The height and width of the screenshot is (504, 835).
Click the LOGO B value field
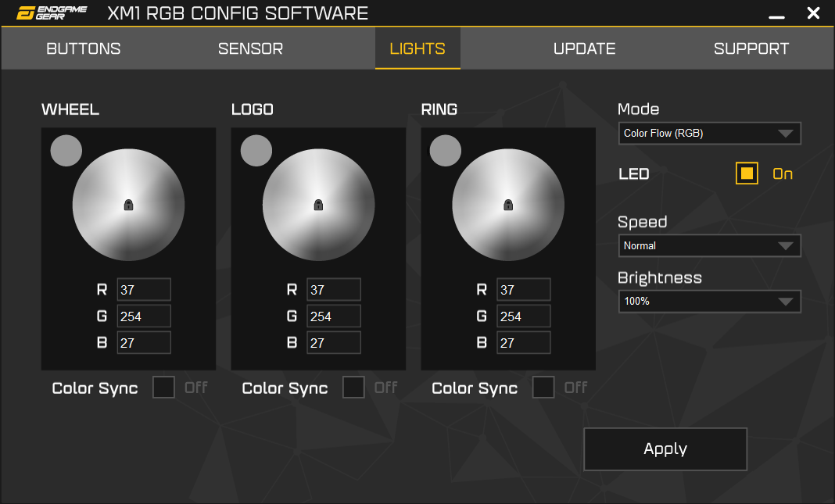pyautogui.click(x=334, y=343)
